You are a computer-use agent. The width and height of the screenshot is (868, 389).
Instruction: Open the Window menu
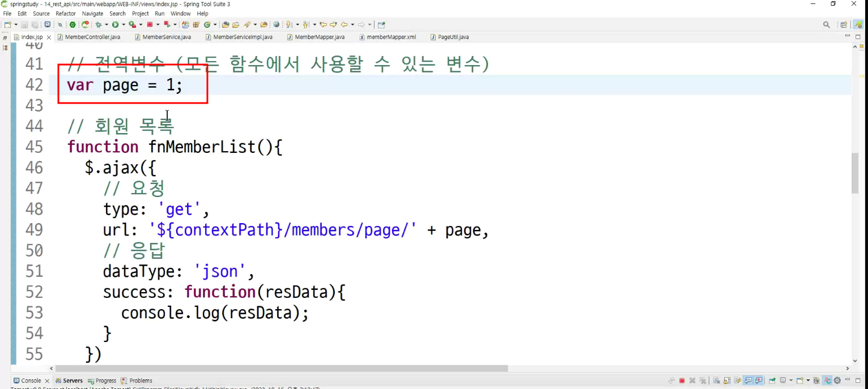coord(181,14)
